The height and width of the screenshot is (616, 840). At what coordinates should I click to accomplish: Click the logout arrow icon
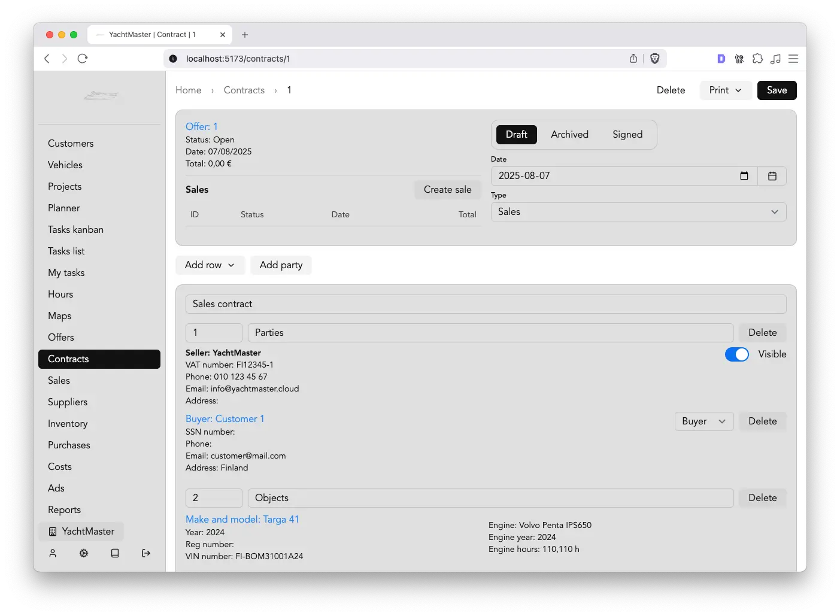point(146,553)
